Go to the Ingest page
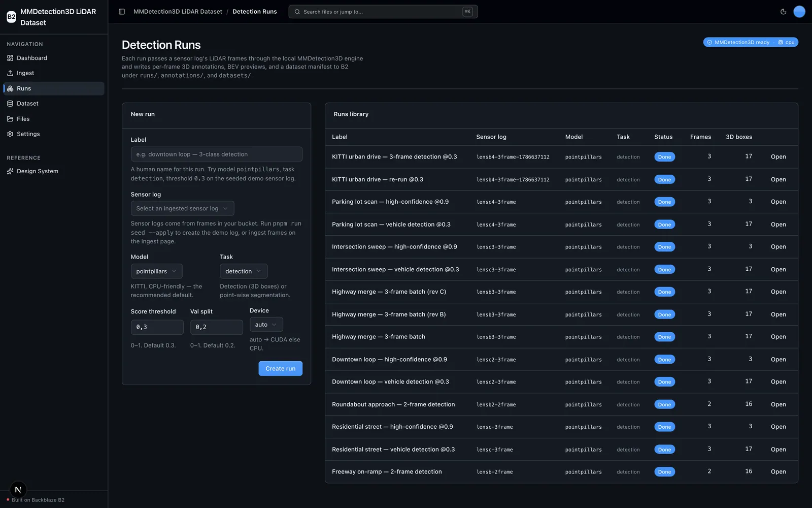 click(x=54, y=73)
